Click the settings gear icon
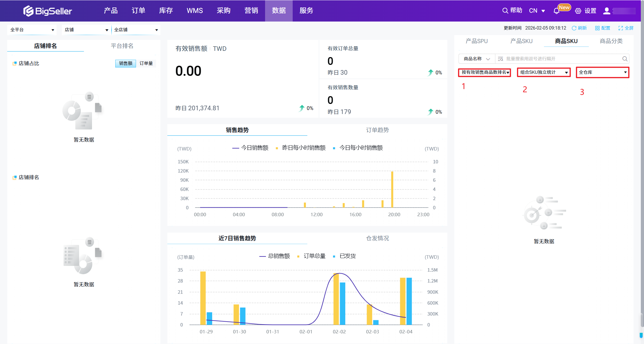644x344 pixels. 578,11
